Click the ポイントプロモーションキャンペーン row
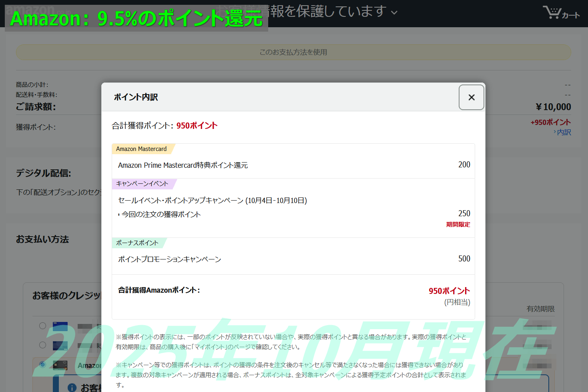This screenshot has height=392, width=588. pyautogui.click(x=169, y=259)
